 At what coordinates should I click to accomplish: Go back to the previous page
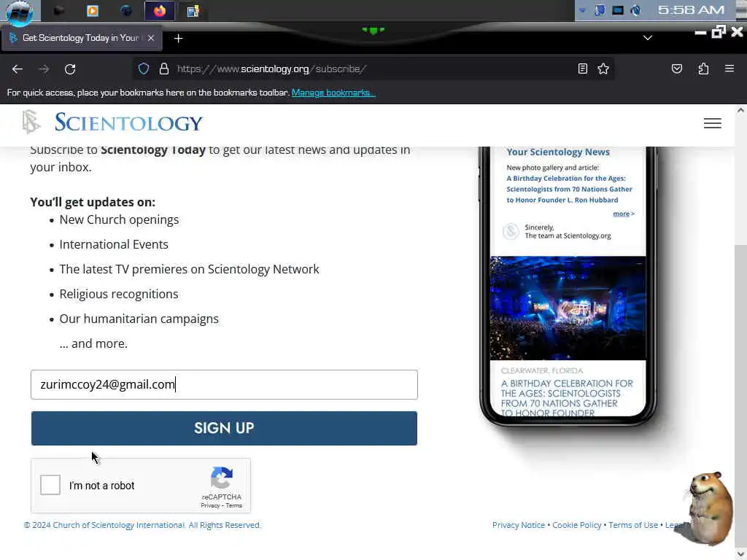[x=18, y=69]
